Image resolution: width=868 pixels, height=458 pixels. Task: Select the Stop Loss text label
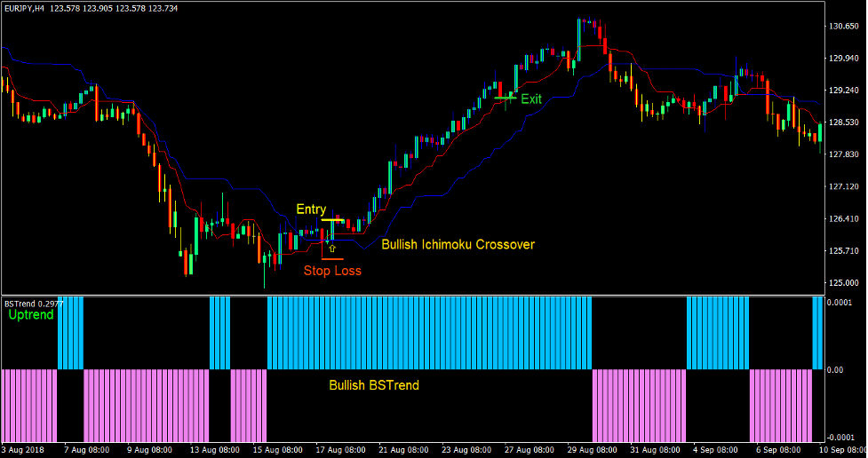pyautogui.click(x=332, y=271)
